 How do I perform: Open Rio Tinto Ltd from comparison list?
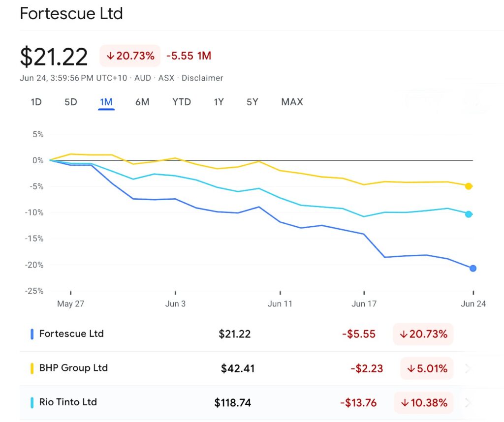point(68,402)
